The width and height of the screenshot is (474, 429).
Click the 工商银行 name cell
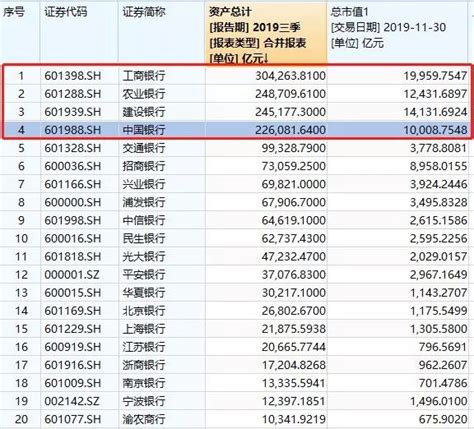click(x=144, y=76)
